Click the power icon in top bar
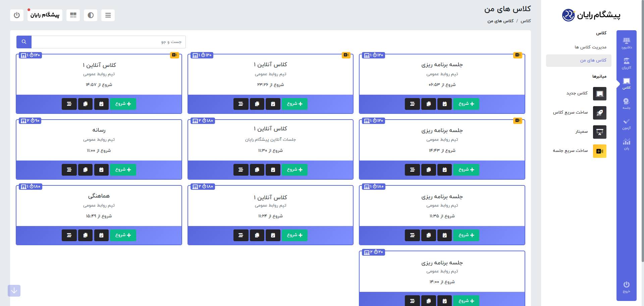644x306 pixels. [17, 15]
